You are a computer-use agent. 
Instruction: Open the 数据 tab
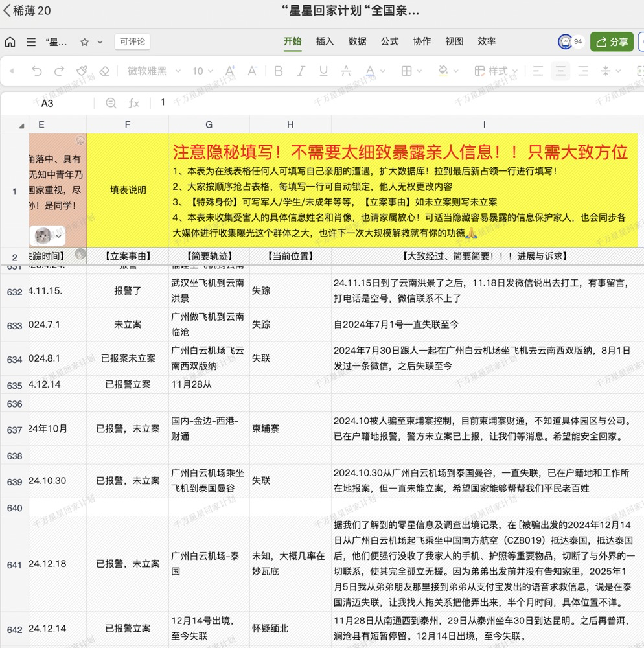pos(358,41)
